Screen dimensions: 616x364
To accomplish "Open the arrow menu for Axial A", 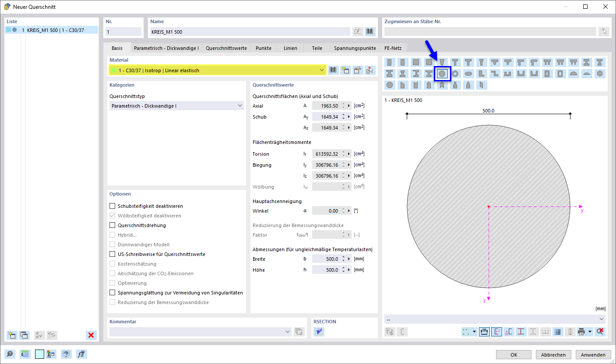I will pos(349,106).
